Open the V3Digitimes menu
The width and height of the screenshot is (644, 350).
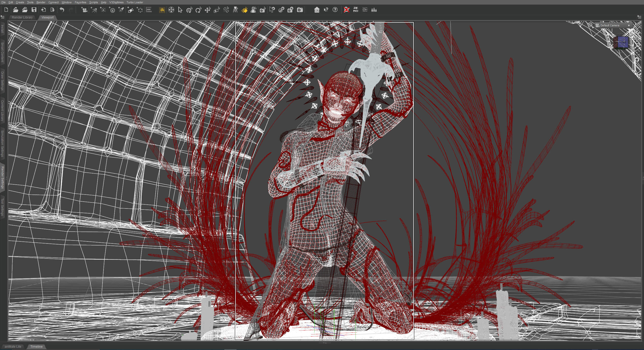116,2
